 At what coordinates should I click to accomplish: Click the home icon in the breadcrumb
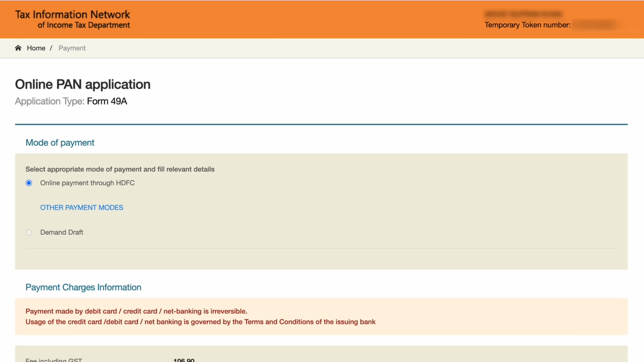click(18, 48)
